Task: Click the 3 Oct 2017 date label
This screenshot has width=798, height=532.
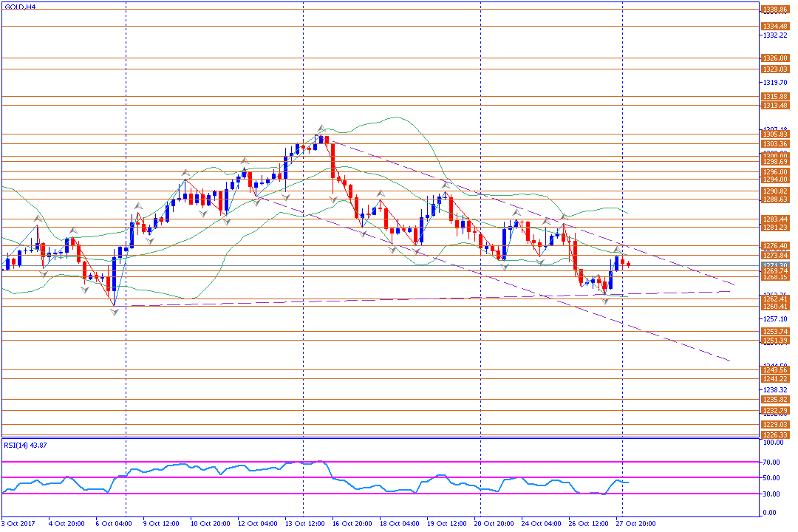Action: tap(18, 523)
